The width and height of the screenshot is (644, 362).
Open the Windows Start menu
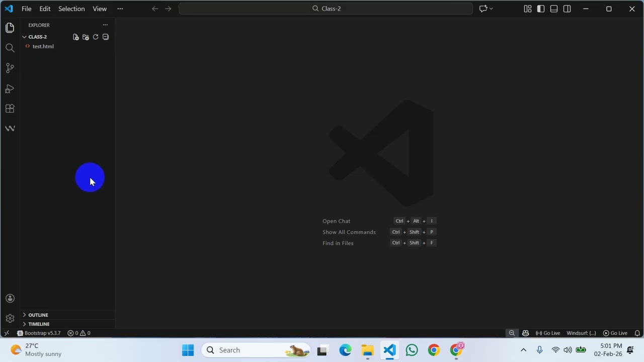click(188, 350)
